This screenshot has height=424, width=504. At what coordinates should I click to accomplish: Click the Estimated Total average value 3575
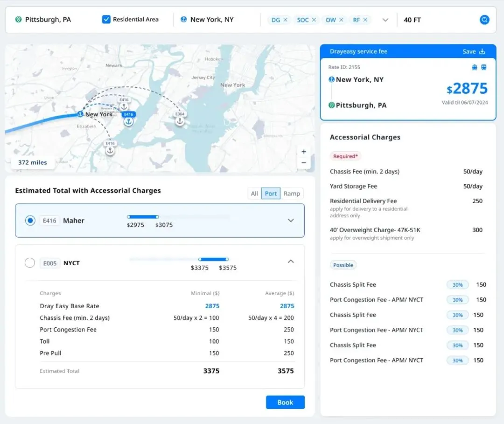pyautogui.click(x=286, y=371)
